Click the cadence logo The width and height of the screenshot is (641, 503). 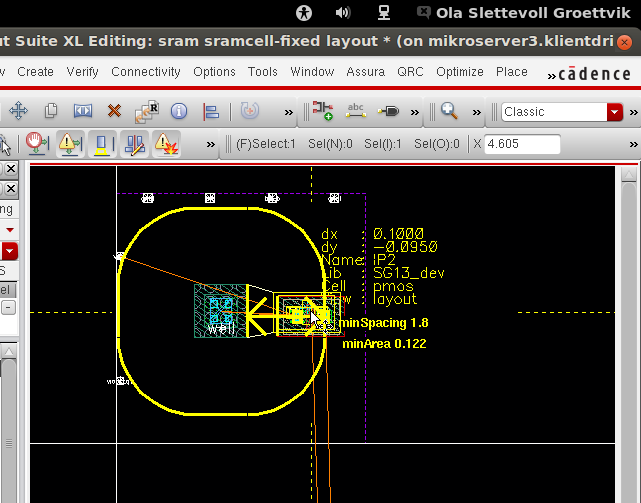(x=594, y=74)
